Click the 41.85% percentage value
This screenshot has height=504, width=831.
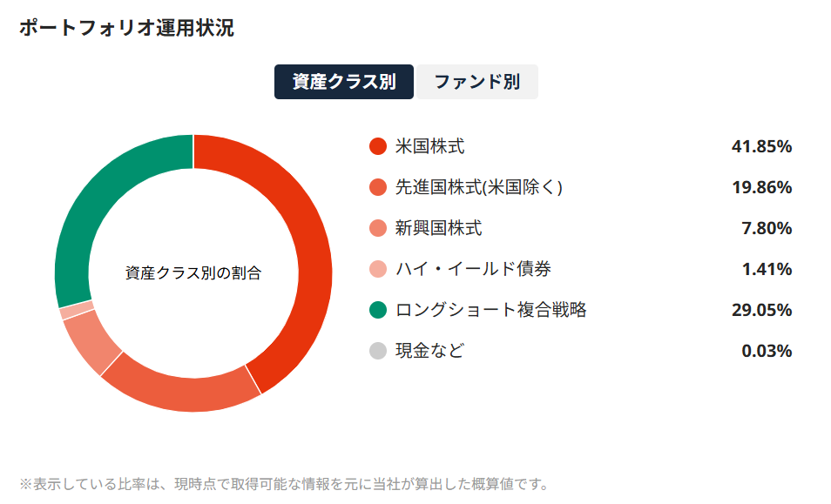point(761,146)
